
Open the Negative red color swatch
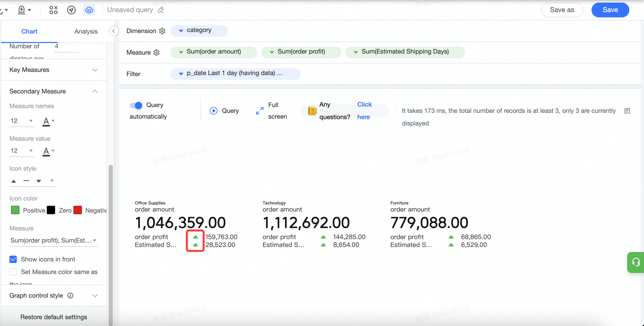[x=78, y=210]
